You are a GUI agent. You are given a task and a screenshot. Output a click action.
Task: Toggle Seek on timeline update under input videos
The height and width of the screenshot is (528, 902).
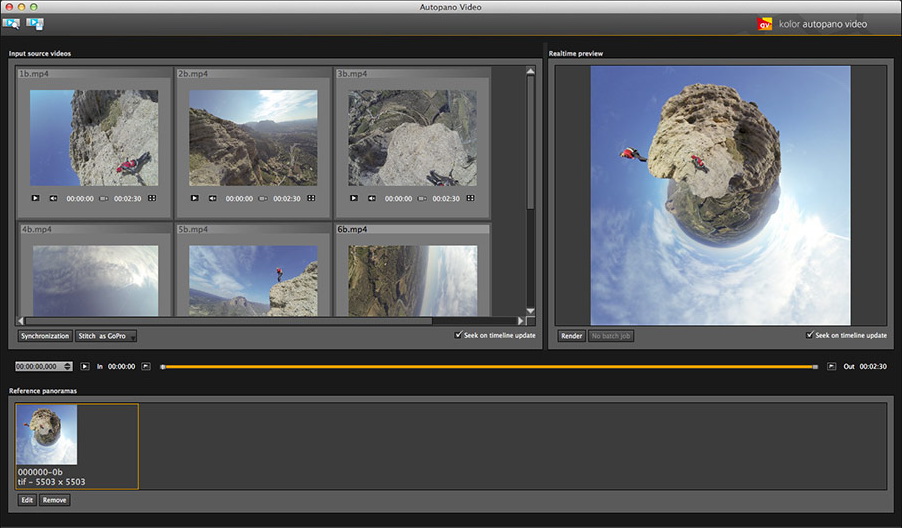pyautogui.click(x=458, y=335)
